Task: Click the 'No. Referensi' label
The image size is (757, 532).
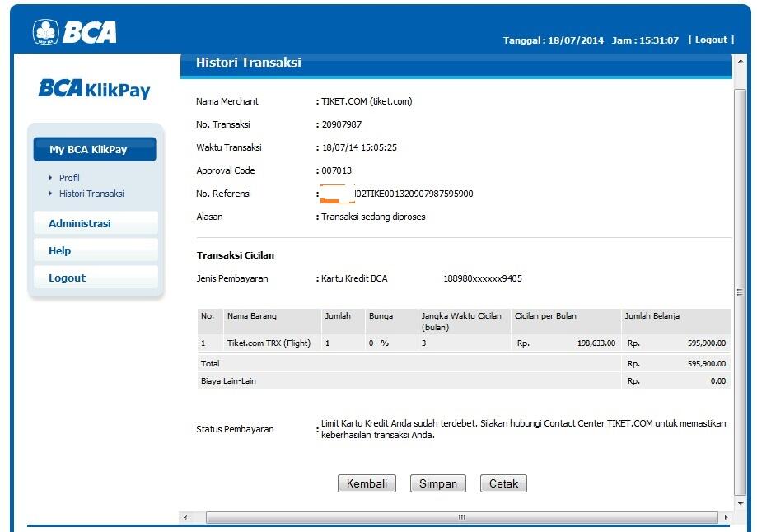Action: tap(223, 194)
